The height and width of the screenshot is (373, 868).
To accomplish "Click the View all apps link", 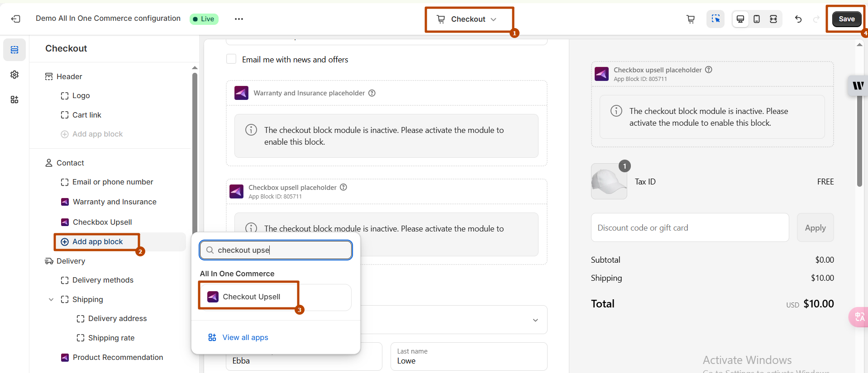I will [x=245, y=337].
